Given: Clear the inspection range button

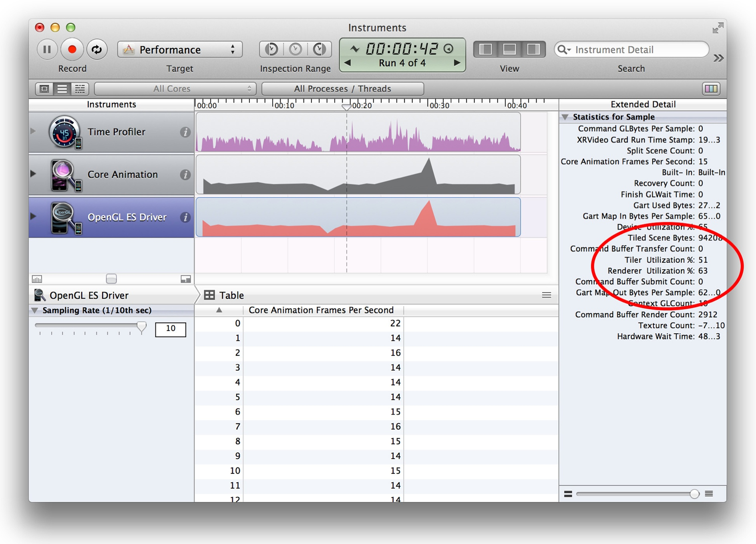Looking at the screenshot, I should 296,49.
